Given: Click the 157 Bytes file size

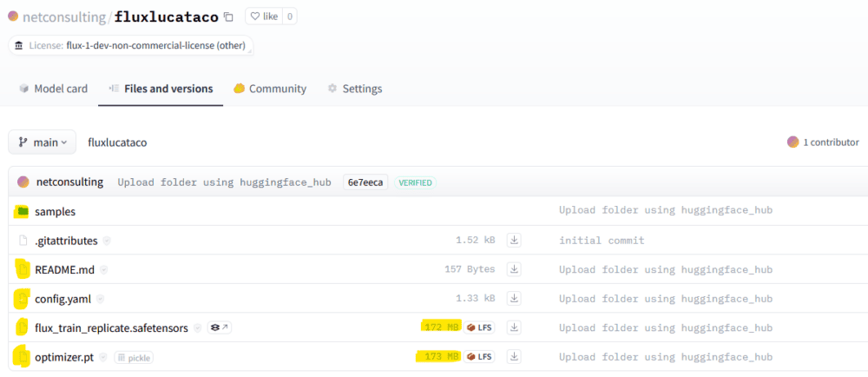Looking at the screenshot, I should (x=470, y=269).
